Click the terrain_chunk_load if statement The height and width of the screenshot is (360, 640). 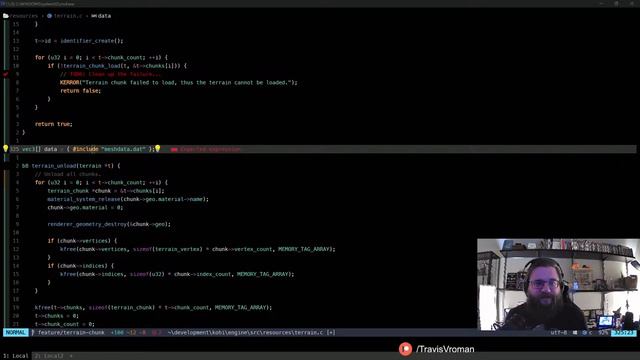(x=117, y=66)
